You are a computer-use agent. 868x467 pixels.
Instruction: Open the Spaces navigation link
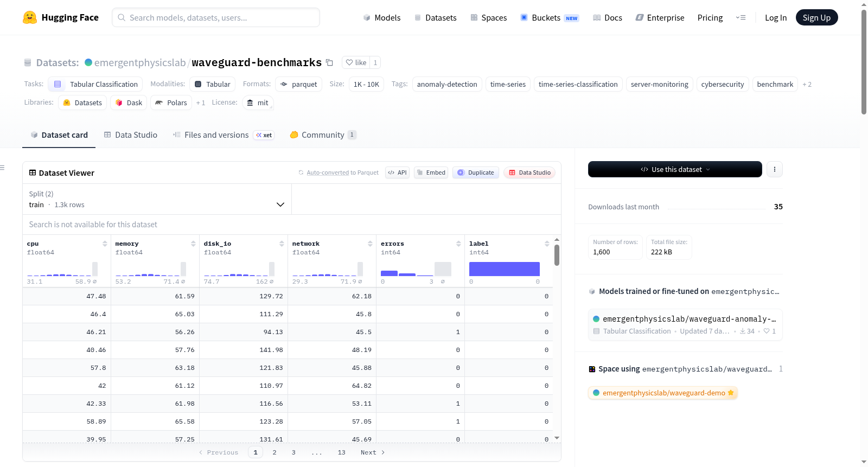(488, 17)
